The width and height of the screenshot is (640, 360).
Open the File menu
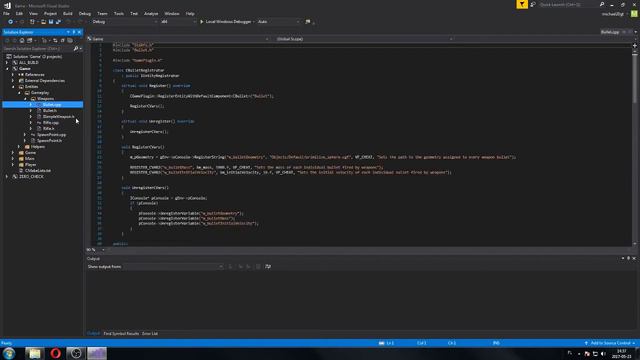tap(7, 13)
